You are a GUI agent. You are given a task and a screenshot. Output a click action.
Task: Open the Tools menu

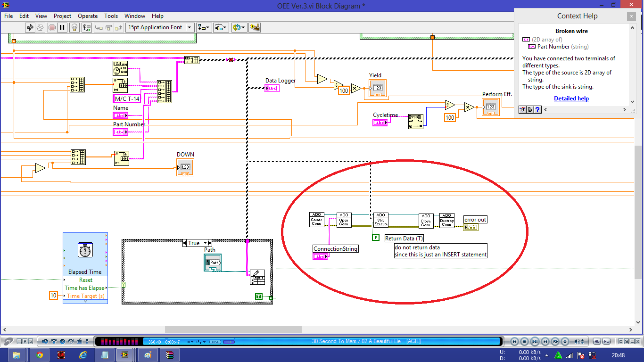111,16
